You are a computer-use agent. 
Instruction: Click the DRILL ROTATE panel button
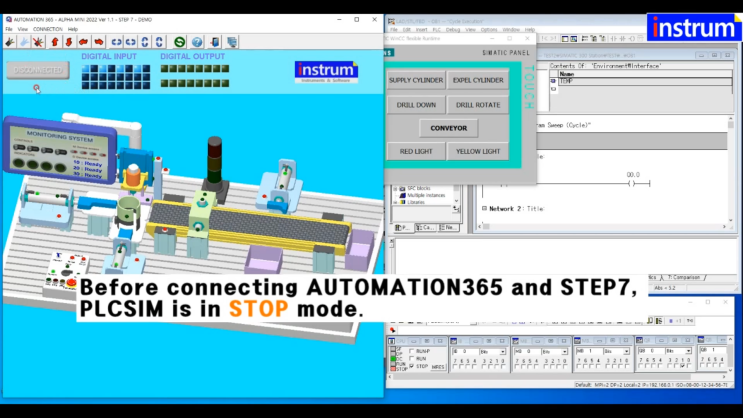click(x=478, y=105)
